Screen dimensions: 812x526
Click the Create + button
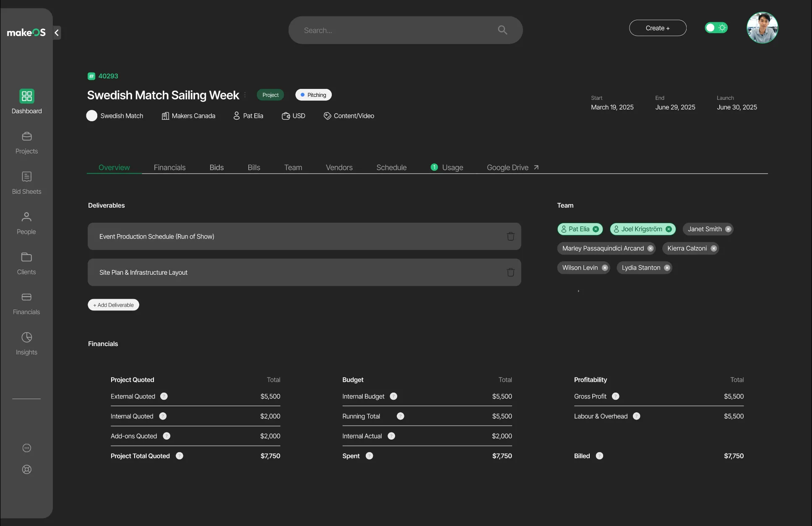pos(657,28)
